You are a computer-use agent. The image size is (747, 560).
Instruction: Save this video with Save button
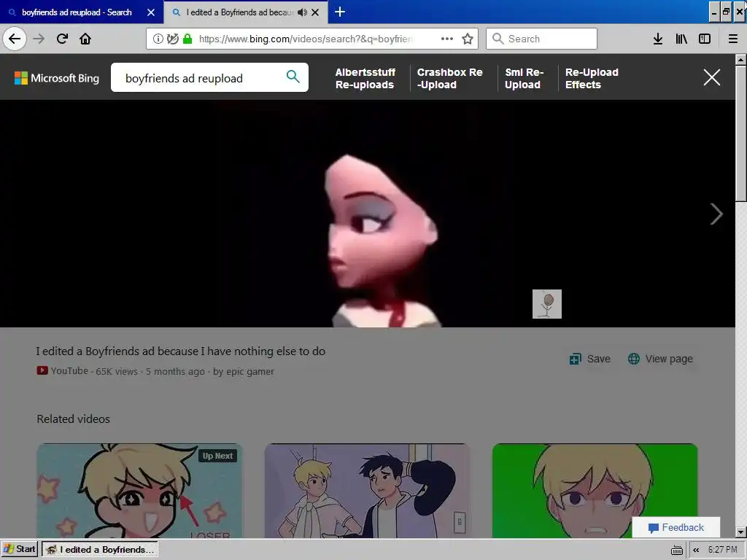(589, 359)
